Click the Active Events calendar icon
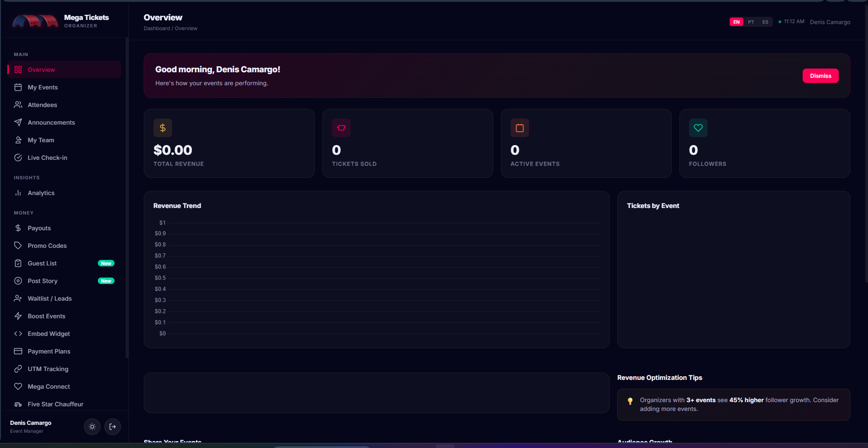The height and width of the screenshot is (448, 868). 520,128
